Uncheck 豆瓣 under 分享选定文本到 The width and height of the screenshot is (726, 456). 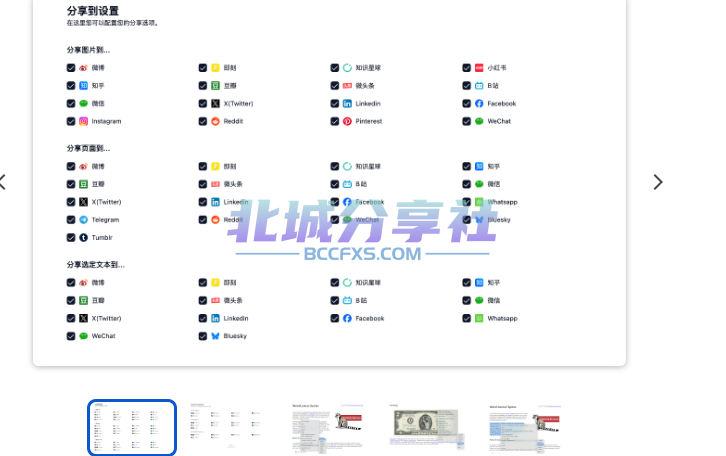[x=71, y=300]
